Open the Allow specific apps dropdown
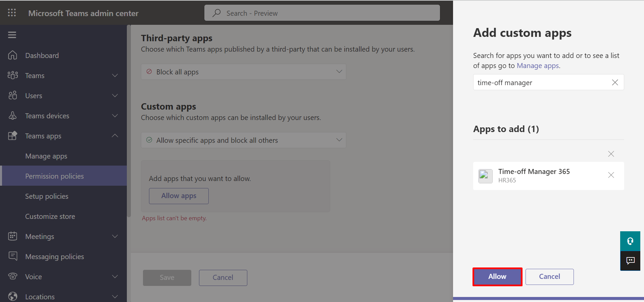The width and height of the screenshot is (644, 302). click(244, 140)
